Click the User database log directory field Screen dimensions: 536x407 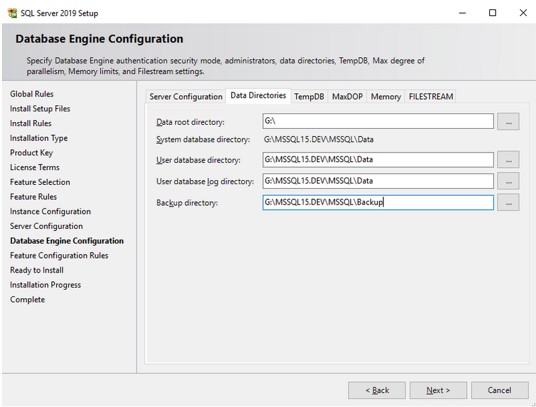click(x=378, y=181)
